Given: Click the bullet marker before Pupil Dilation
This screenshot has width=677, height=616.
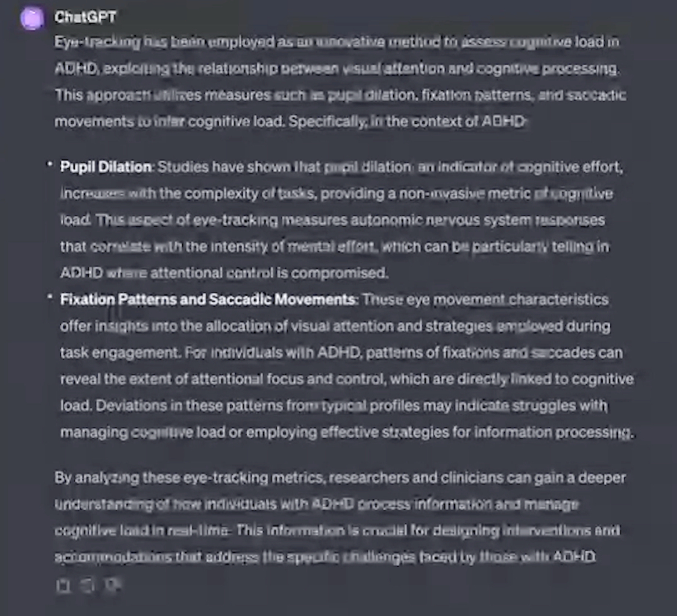Looking at the screenshot, I should pos(50,164).
